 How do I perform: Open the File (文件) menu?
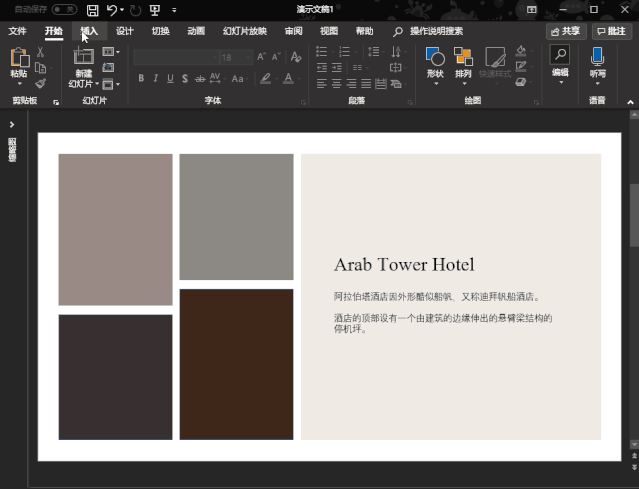[x=18, y=31]
